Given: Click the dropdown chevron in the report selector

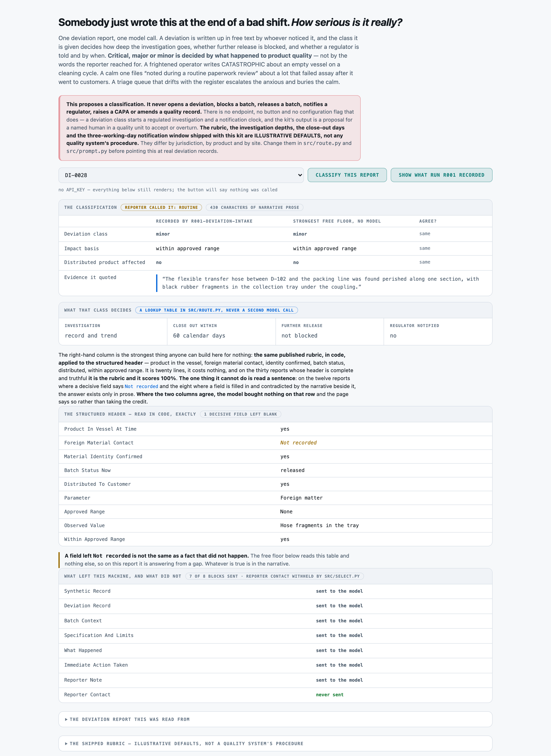Looking at the screenshot, I should pyautogui.click(x=300, y=175).
